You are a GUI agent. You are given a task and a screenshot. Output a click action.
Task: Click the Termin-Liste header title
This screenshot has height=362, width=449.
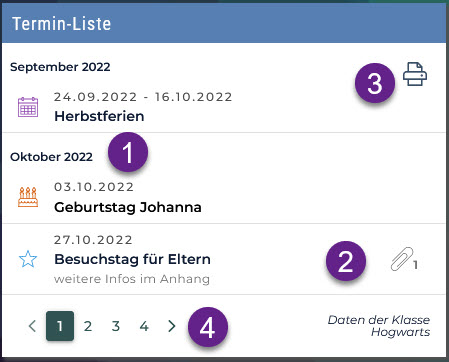62,24
